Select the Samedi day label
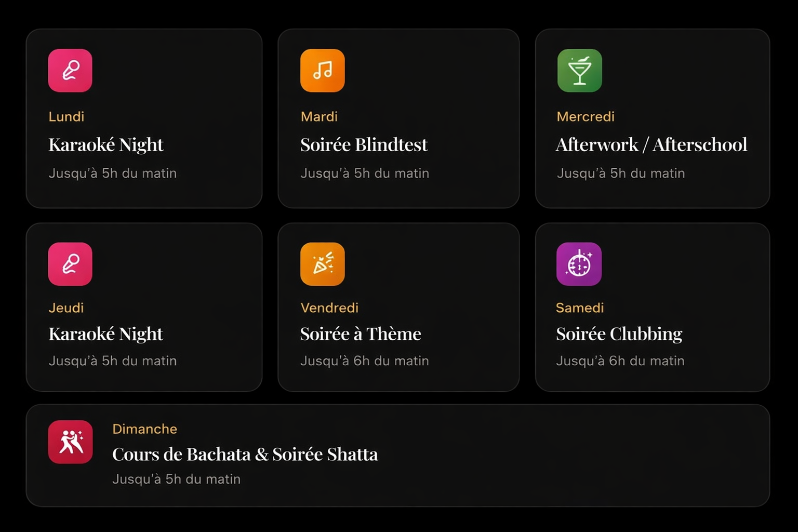 click(x=580, y=308)
